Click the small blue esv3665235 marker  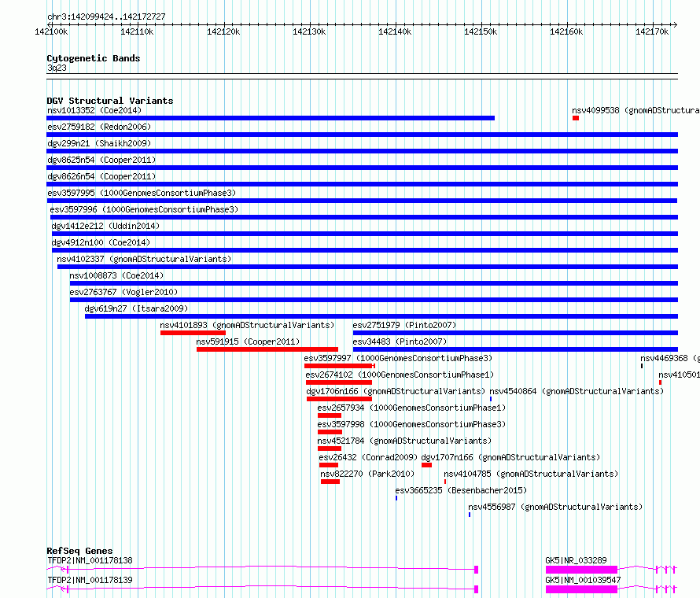click(x=396, y=498)
